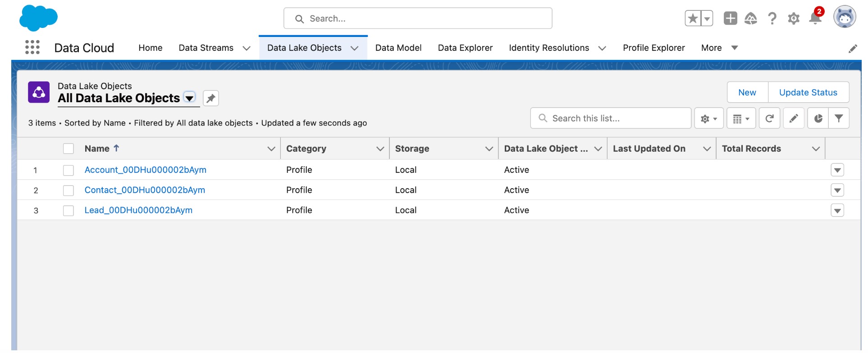Show charts panel icon
Viewport: 868px width, 353px height.
[818, 118]
